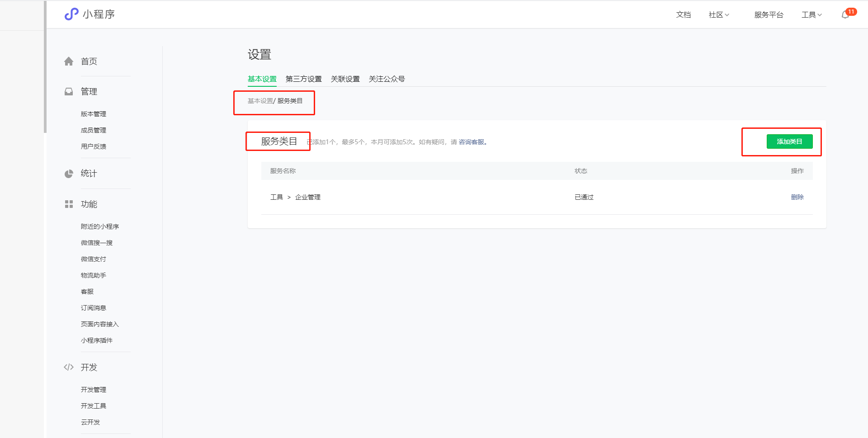868x438 pixels.
Task: Open 文档 in the top navigation
Action: coord(683,15)
